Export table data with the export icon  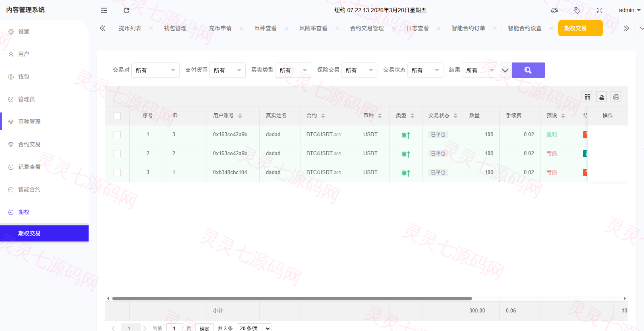pos(602,97)
